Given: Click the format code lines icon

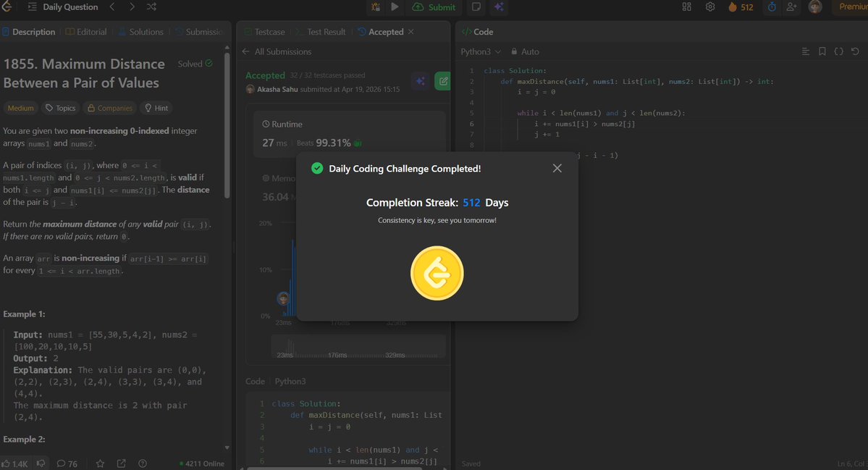Looking at the screenshot, I should click(x=806, y=51).
